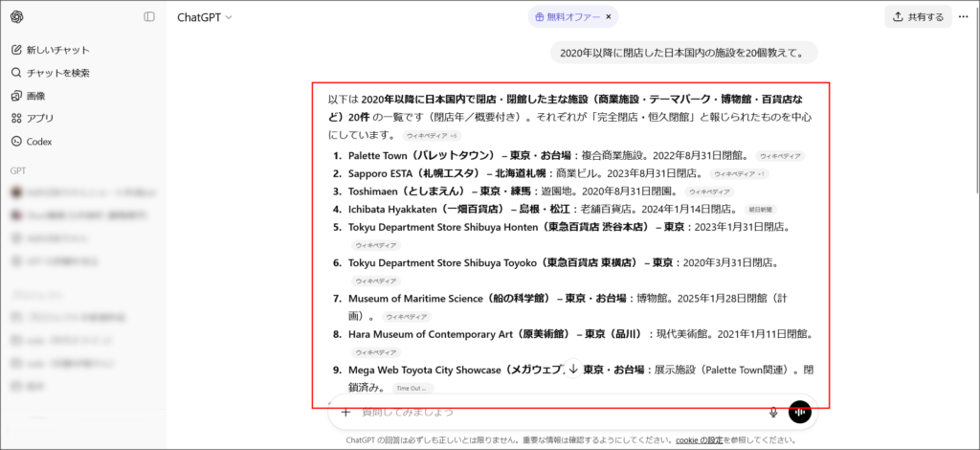Open the ウィキペディア citation for Palette Town
Image resolution: width=980 pixels, height=450 pixels.
(x=780, y=156)
